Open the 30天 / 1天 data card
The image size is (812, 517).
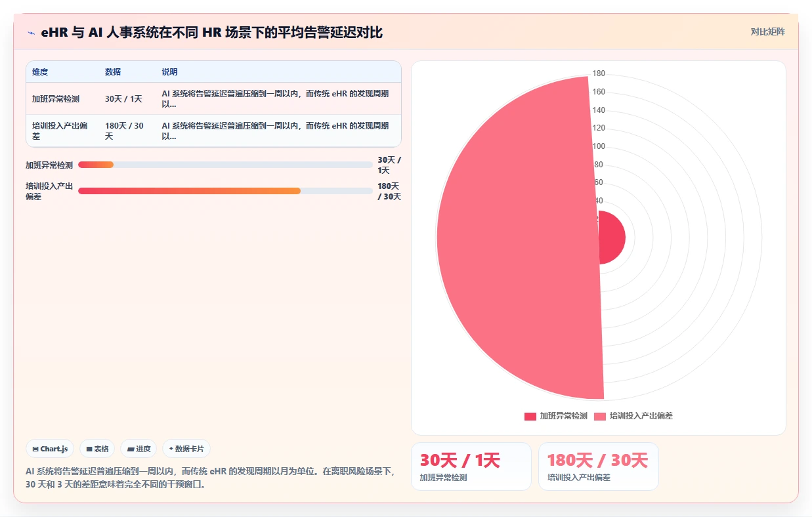tap(471, 466)
